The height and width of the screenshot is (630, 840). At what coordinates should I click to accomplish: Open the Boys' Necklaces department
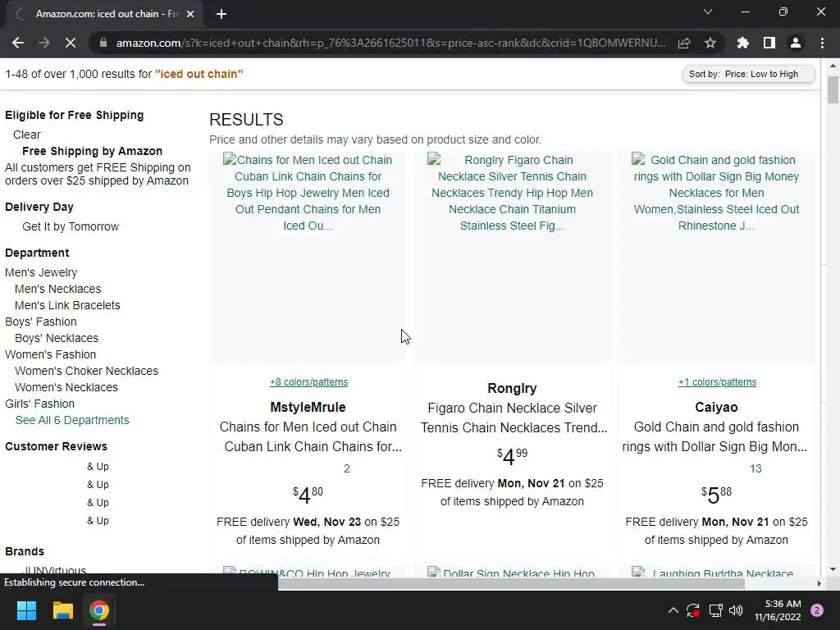(57, 338)
